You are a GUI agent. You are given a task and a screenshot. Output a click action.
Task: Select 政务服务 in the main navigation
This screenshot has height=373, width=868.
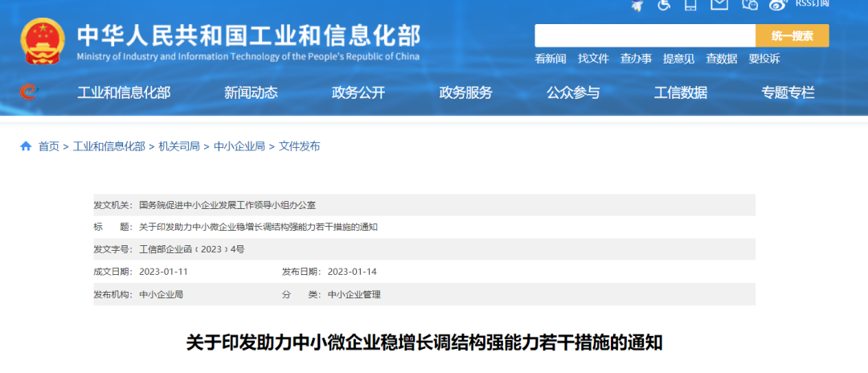pyautogui.click(x=466, y=92)
